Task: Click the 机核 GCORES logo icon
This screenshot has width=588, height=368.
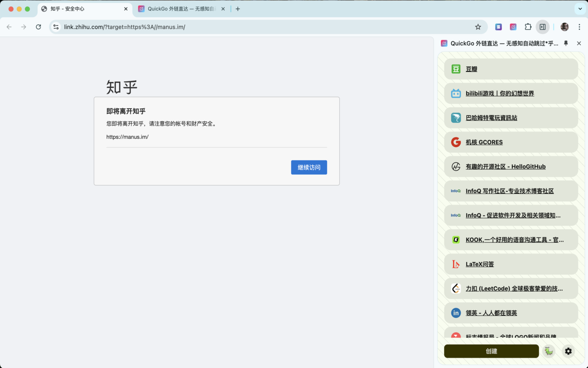Action: click(x=456, y=142)
